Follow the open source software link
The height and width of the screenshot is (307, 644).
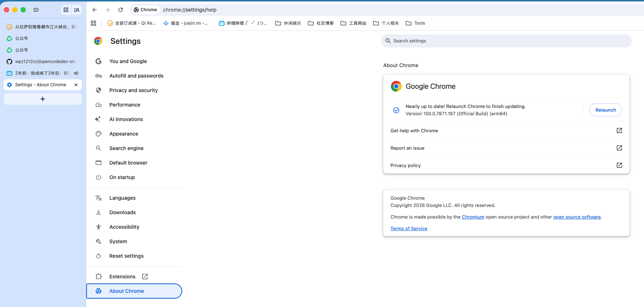(577, 217)
